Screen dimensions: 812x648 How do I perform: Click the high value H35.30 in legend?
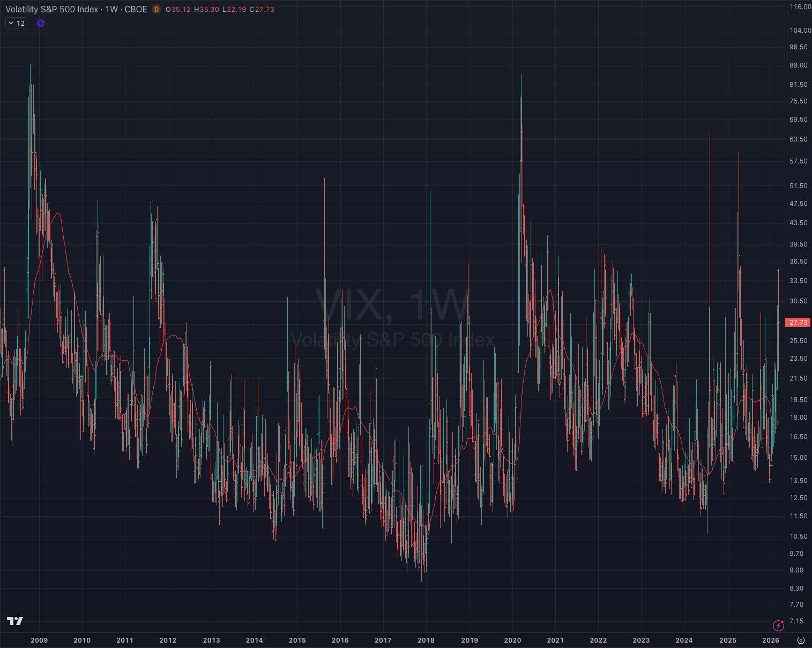pyautogui.click(x=206, y=9)
